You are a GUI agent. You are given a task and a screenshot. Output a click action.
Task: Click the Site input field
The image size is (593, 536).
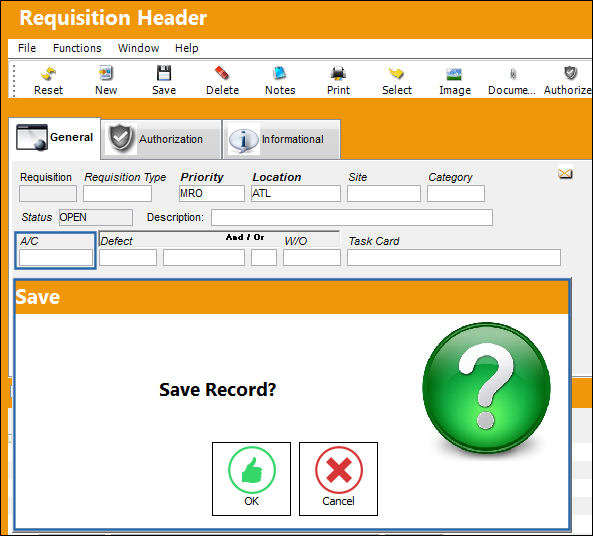point(383,193)
